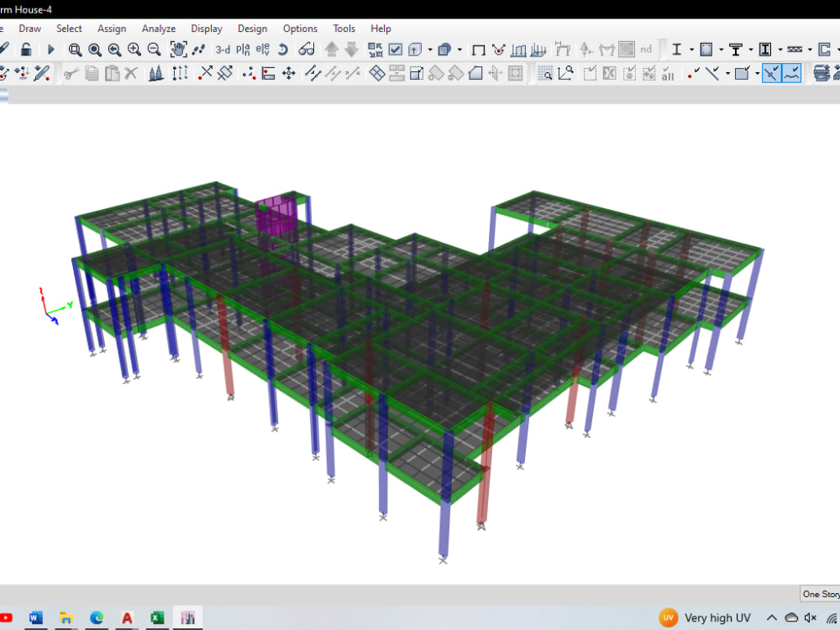Run the analysis using the play icon
Image resolution: width=840 pixels, height=630 pixels.
click(51, 50)
